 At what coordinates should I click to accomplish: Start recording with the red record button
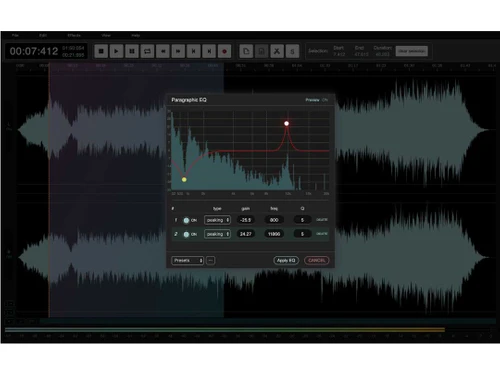coord(224,51)
